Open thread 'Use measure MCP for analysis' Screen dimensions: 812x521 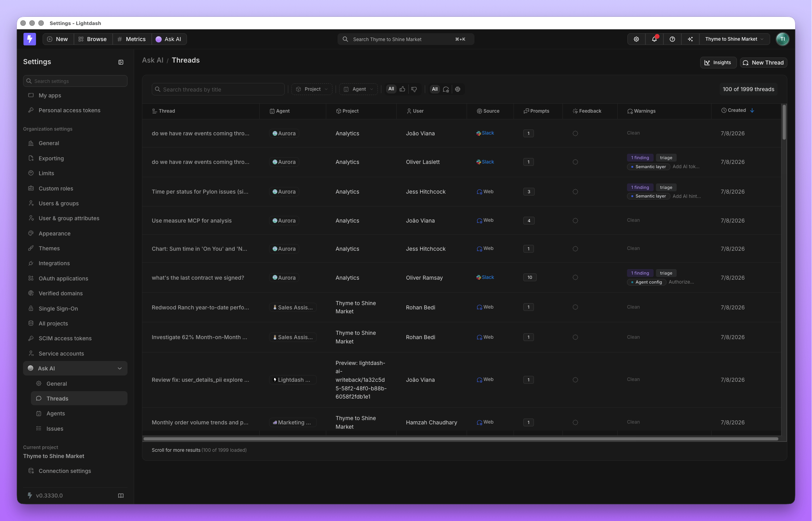click(192, 221)
